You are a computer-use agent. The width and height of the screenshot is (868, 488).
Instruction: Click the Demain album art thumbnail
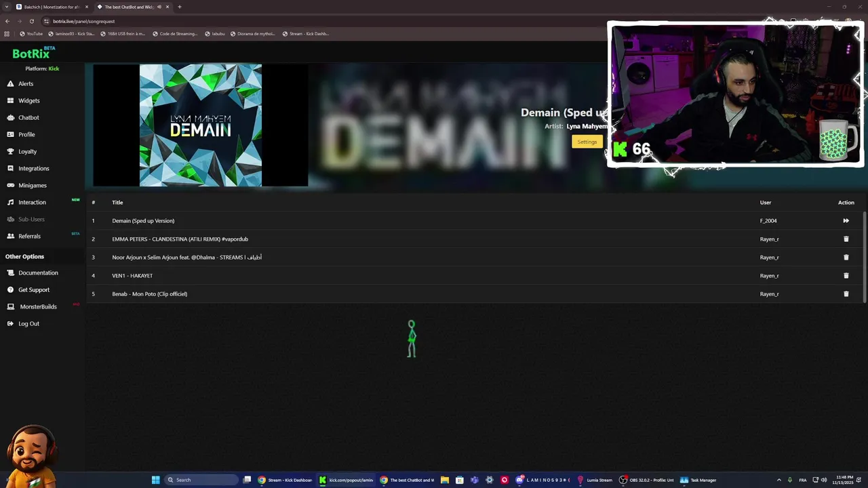point(201,125)
